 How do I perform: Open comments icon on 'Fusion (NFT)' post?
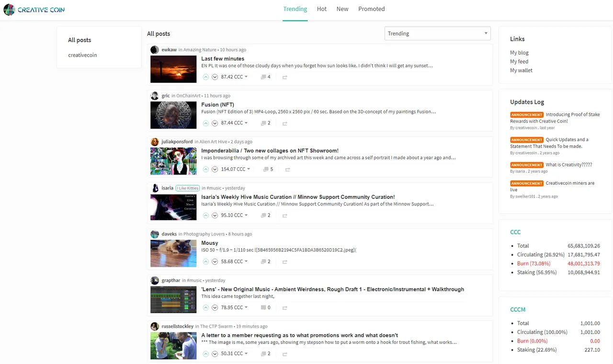point(263,123)
